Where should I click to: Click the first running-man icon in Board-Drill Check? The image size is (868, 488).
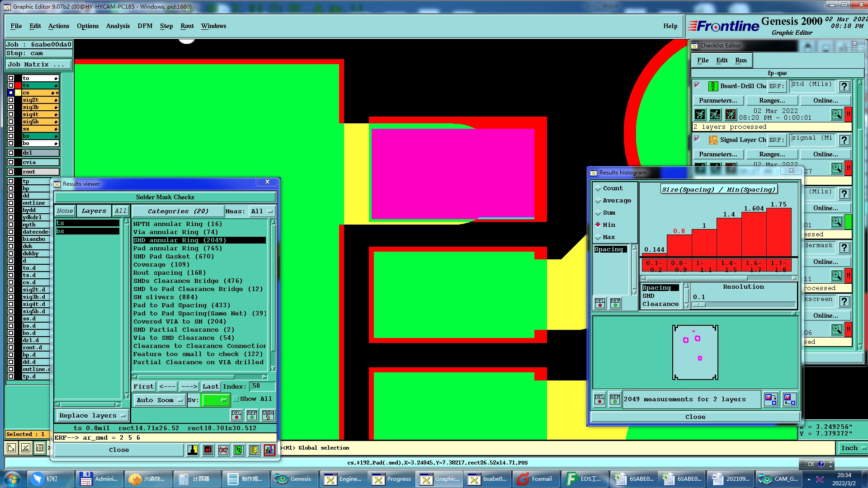[700, 114]
